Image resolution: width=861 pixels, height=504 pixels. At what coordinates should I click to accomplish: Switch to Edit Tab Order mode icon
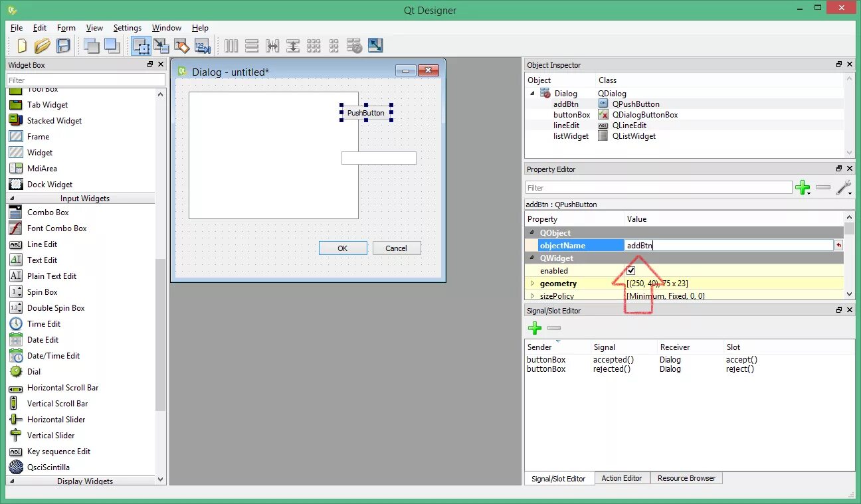coord(203,46)
